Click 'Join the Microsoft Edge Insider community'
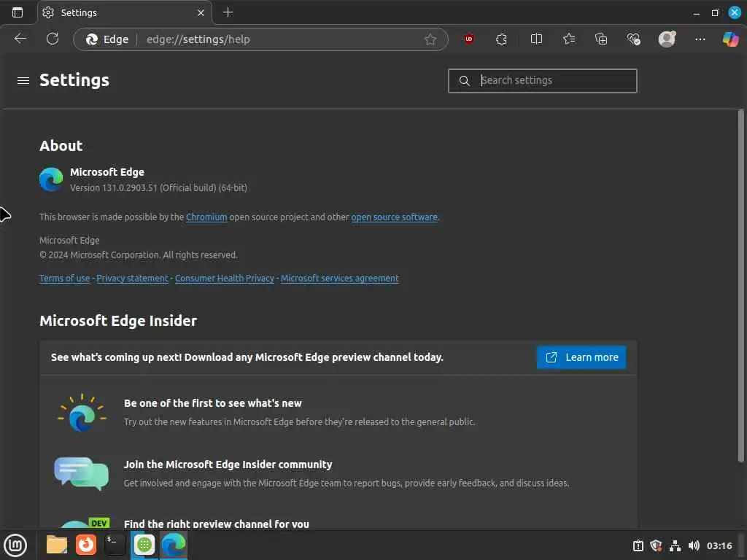 (x=228, y=464)
